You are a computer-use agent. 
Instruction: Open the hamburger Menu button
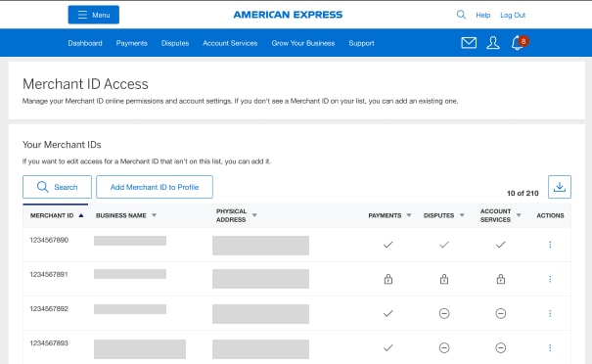pyautogui.click(x=94, y=15)
